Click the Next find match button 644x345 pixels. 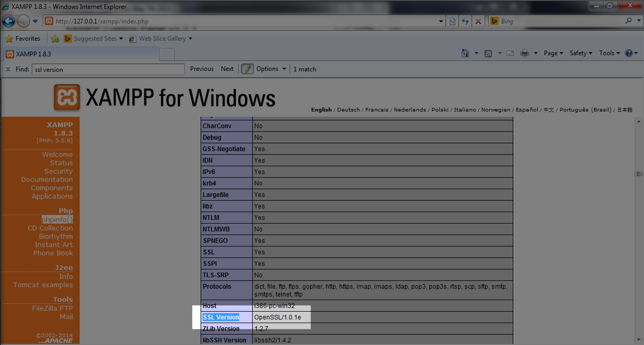(x=227, y=69)
